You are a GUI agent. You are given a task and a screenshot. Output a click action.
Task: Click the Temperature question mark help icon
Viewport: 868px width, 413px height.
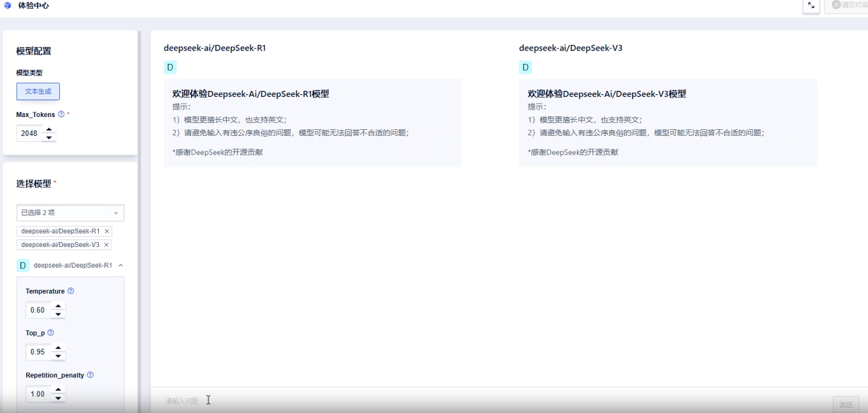coord(71,291)
